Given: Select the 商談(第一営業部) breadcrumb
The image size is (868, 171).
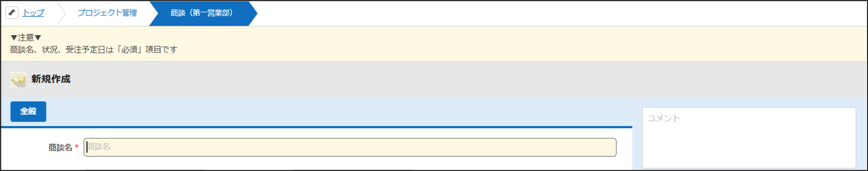Looking at the screenshot, I should coord(202,13).
